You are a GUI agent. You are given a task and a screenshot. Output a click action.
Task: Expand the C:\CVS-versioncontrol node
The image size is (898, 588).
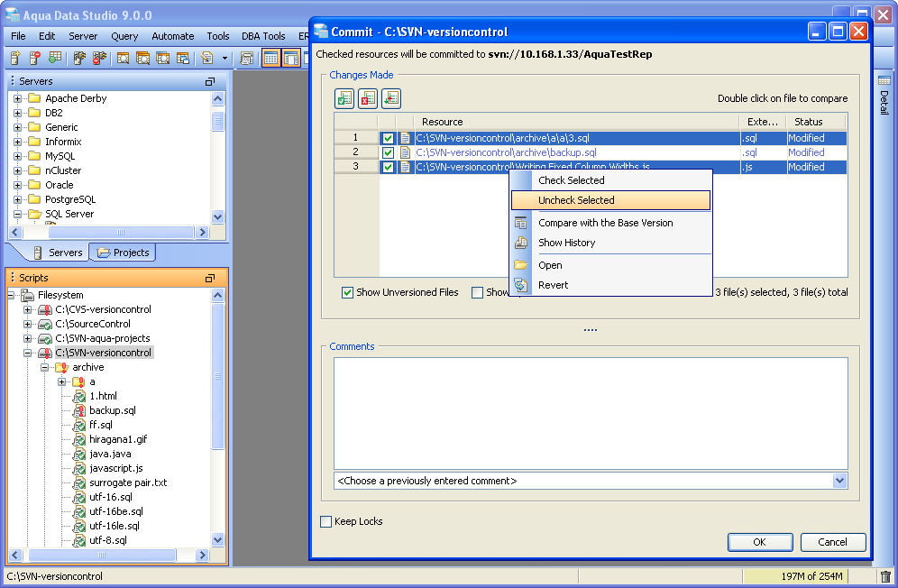click(27, 309)
